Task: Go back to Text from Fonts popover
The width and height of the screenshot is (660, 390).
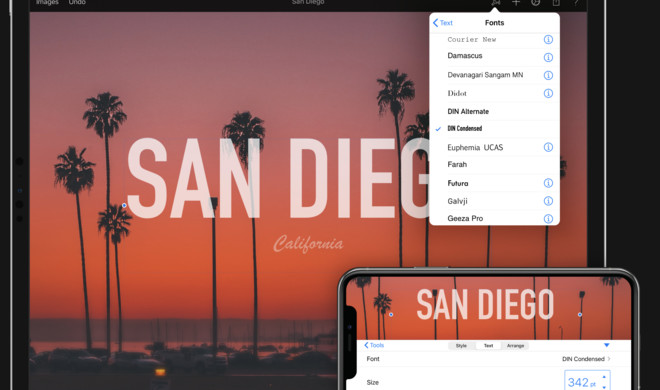Action: 443,23
